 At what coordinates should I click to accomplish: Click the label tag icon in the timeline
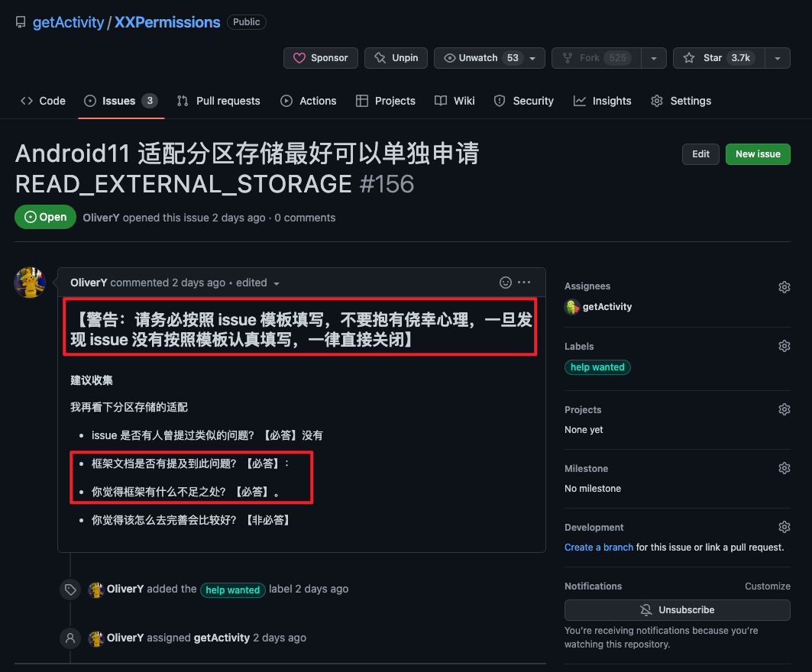pyautogui.click(x=70, y=590)
